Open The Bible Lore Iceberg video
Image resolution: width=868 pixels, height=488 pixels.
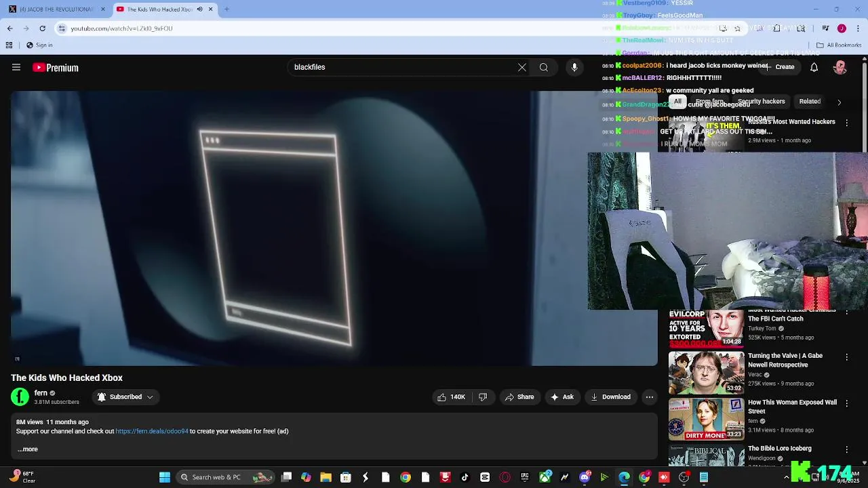[779, 449]
